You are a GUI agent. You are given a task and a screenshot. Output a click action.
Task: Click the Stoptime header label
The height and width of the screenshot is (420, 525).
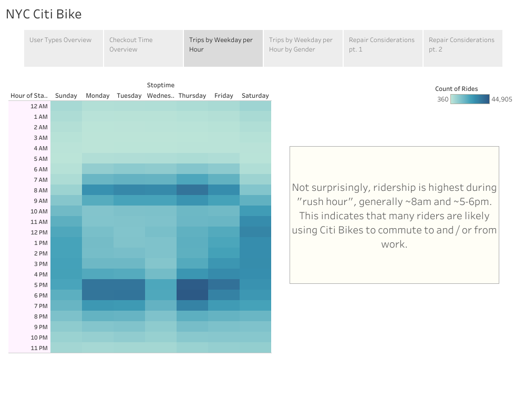click(161, 85)
